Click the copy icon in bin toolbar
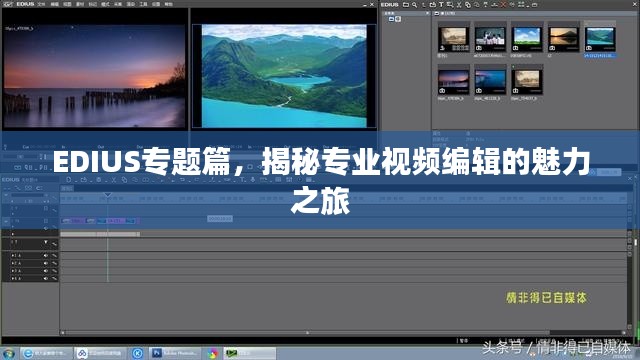The height and width of the screenshot is (360, 640). (x=468, y=4)
